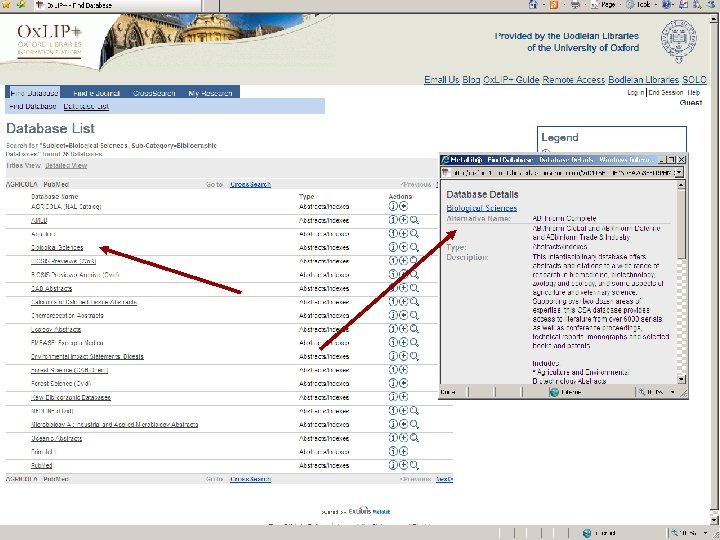720x540 pixels.
Task: Open zoom level dropdown in popup status bar
Action: pos(673,392)
